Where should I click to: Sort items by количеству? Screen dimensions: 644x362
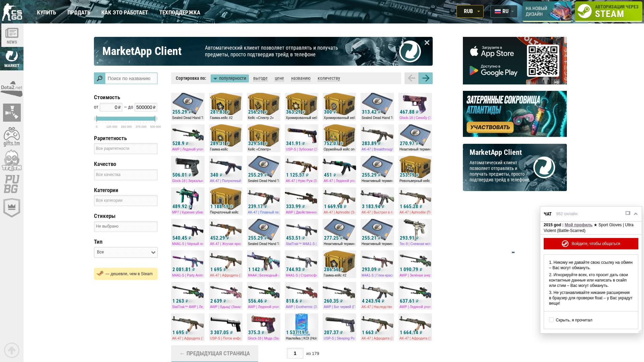click(x=329, y=78)
